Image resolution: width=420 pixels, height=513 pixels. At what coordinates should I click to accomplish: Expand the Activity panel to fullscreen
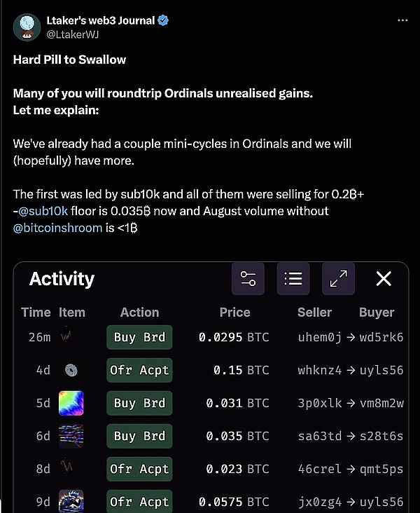pos(339,279)
